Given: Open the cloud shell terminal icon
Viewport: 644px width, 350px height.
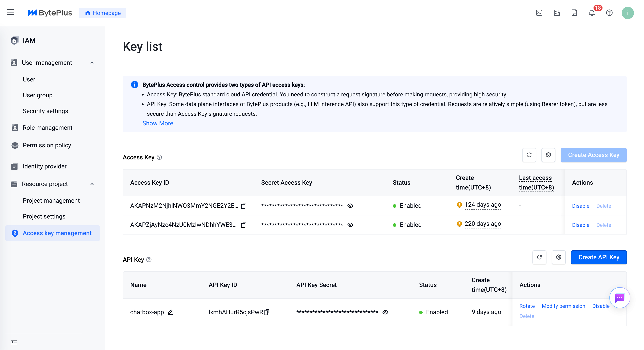Looking at the screenshot, I should [539, 13].
